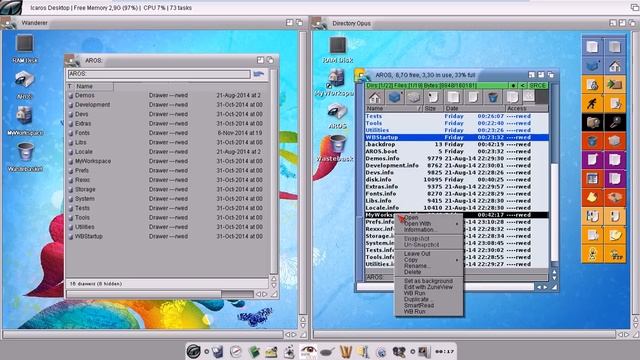640x360 pixels.
Task: Click the padlock icon in the button bank
Action: pyautogui.click(x=592, y=84)
